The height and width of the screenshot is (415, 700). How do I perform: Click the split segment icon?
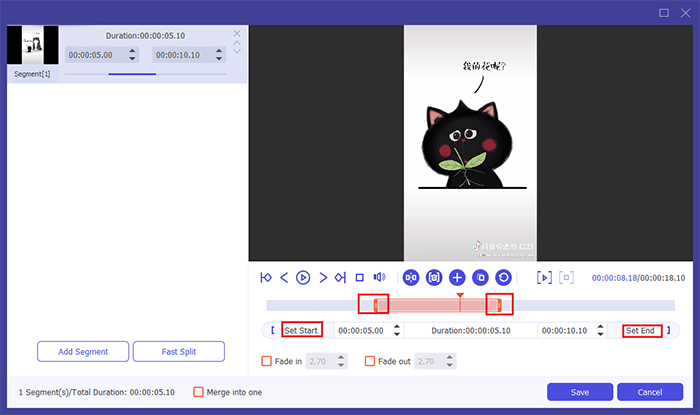pyautogui.click(x=411, y=278)
